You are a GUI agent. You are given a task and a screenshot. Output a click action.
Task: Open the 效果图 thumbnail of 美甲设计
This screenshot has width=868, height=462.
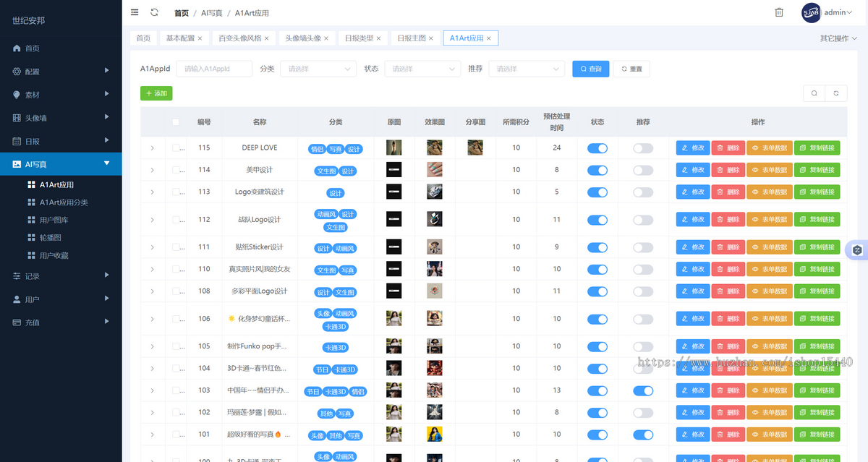pos(434,170)
